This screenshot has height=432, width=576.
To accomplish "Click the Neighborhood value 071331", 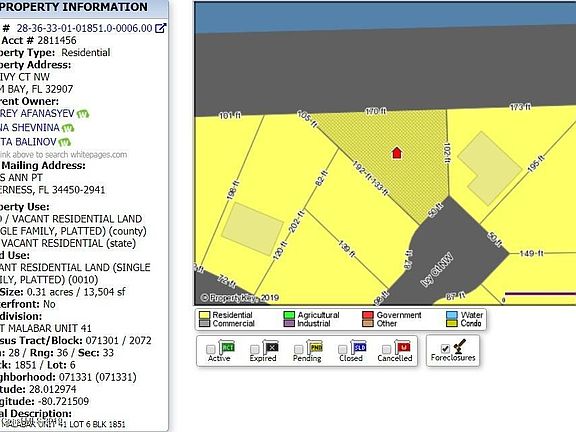I will tap(97, 377).
